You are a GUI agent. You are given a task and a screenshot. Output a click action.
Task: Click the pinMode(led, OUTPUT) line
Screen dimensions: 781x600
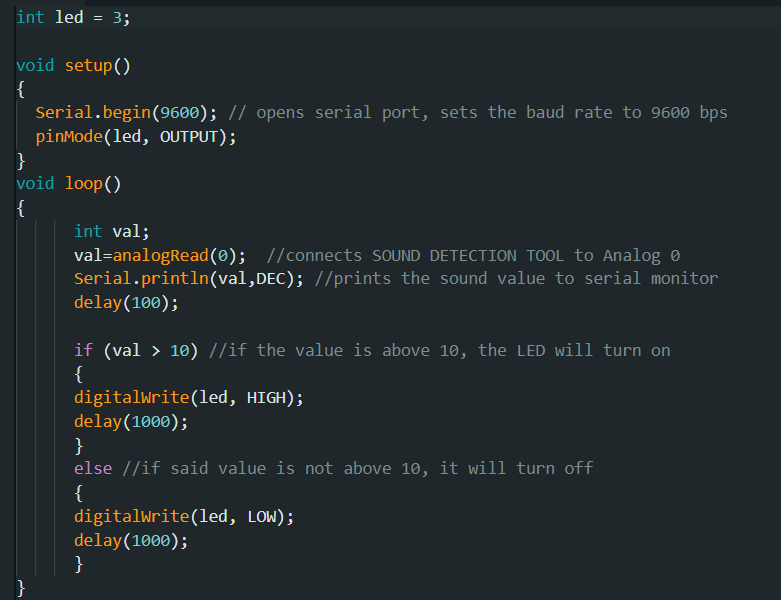[135, 136]
